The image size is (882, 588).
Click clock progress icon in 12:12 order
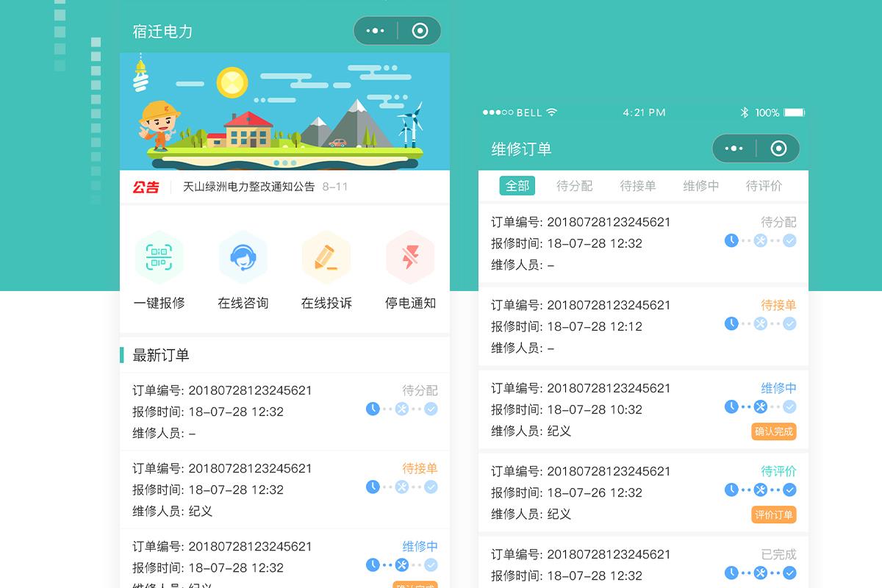point(731,323)
